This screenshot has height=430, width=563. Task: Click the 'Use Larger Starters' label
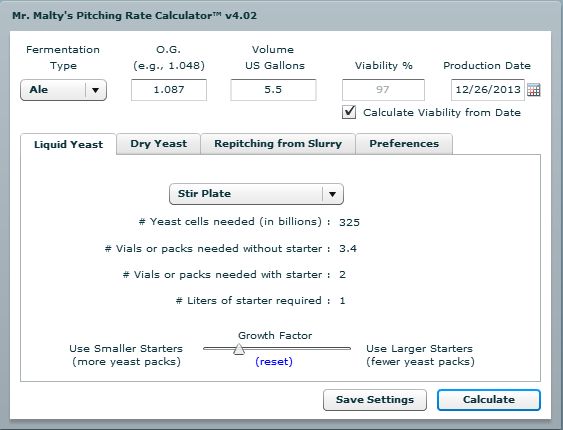click(419, 349)
